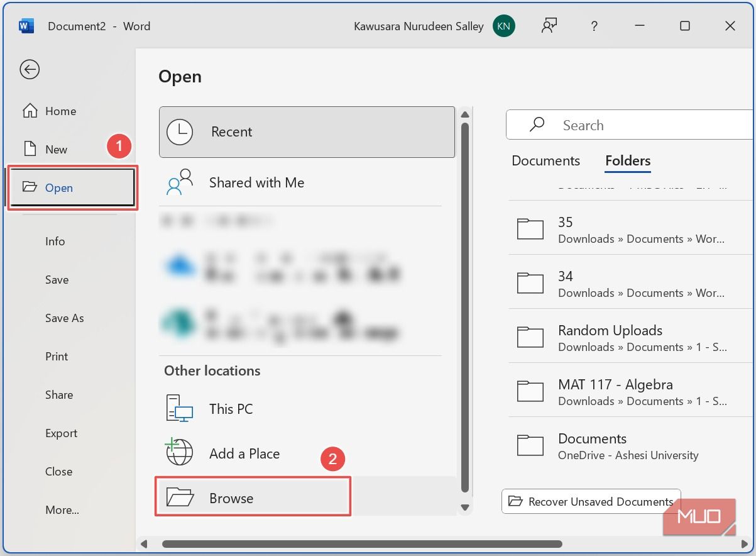
Task: Click the help question mark icon
Action: pyautogui.click(x=594, y=26)
